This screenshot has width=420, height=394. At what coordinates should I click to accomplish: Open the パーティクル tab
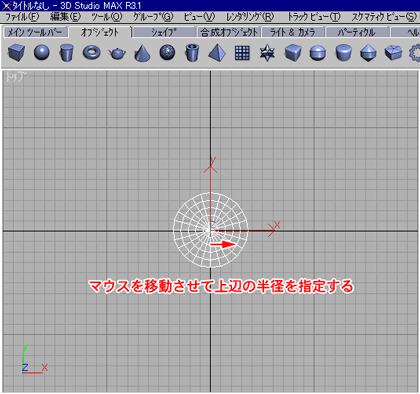pos(357,32)
